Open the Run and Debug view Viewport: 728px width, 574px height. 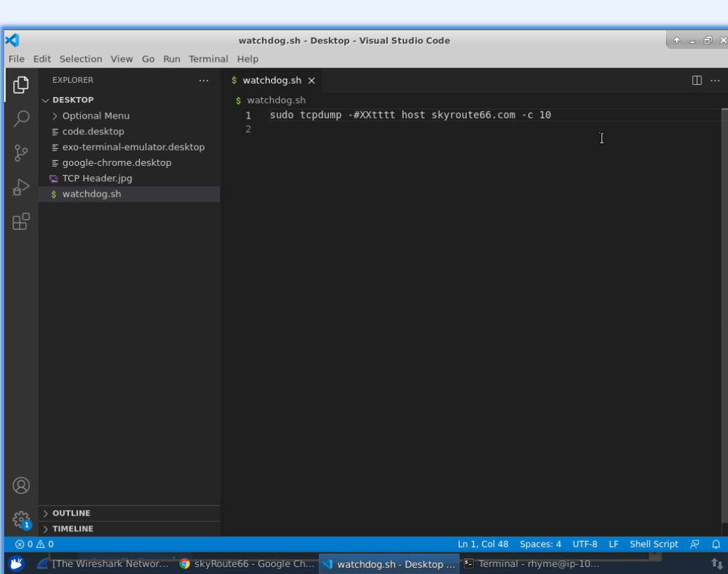click(21, 187)
